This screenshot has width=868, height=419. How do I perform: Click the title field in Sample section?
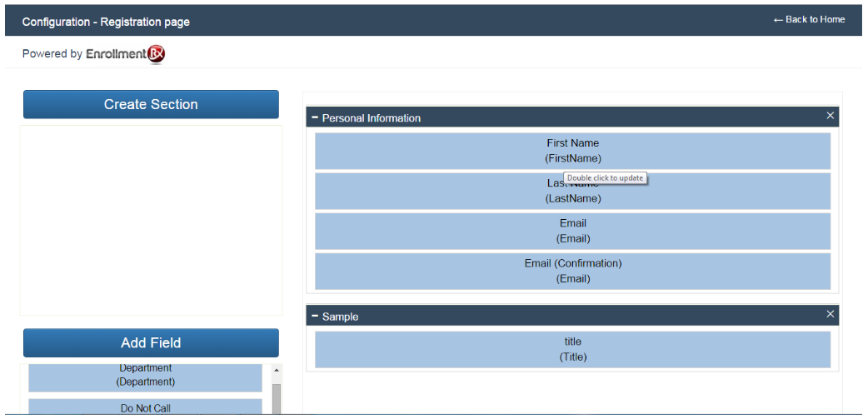[x=572, y=349]
